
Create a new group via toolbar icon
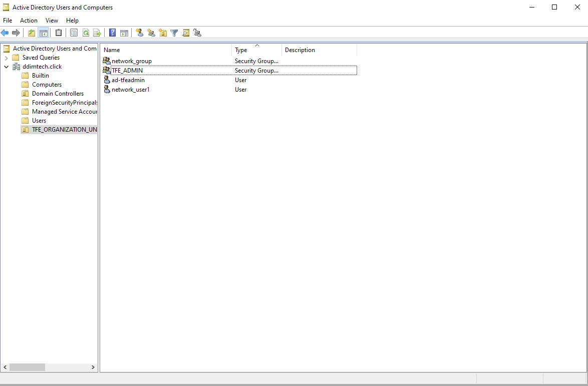(151, 33)
